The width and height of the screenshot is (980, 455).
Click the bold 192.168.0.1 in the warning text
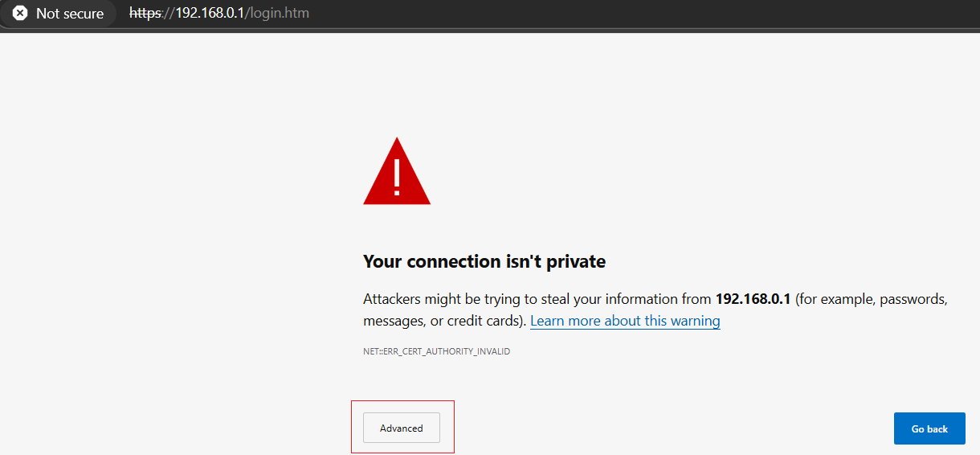coord(753,299)
